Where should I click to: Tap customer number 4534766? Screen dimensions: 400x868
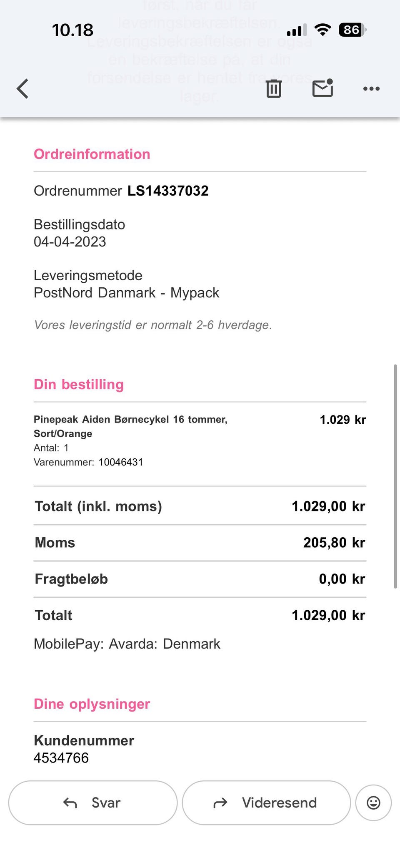[x=61, y=757]
